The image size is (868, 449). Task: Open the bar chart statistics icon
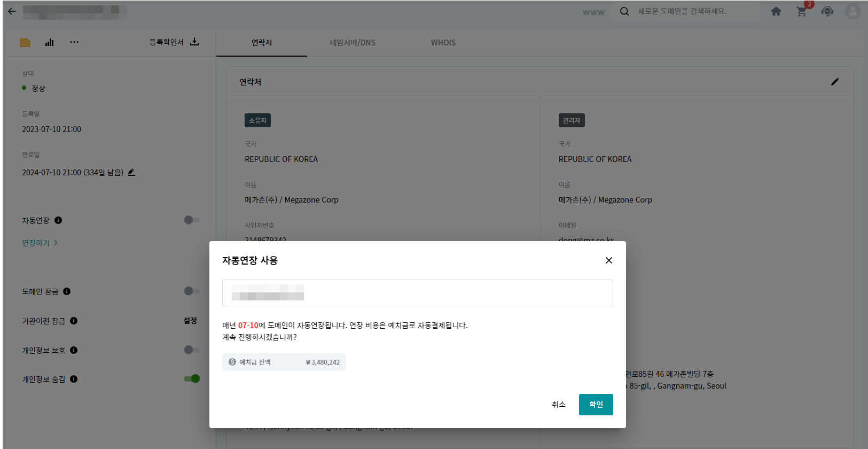pos(50,42)
